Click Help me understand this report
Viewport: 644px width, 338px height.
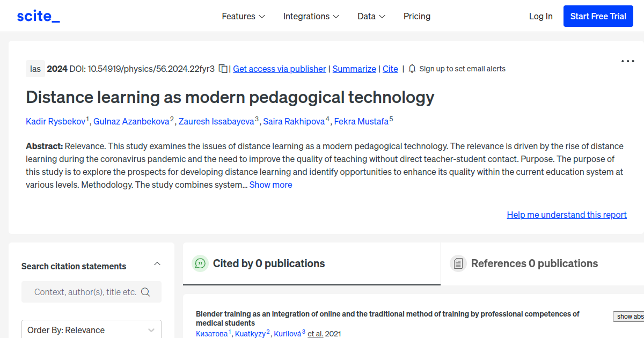click(566, 215)
